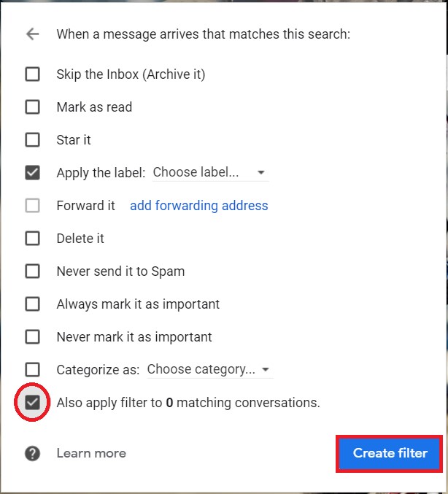This screenshot has width=448, height=494.
Task: Uncheck Also apply filter to matching conversations
Action: (32, 402)
